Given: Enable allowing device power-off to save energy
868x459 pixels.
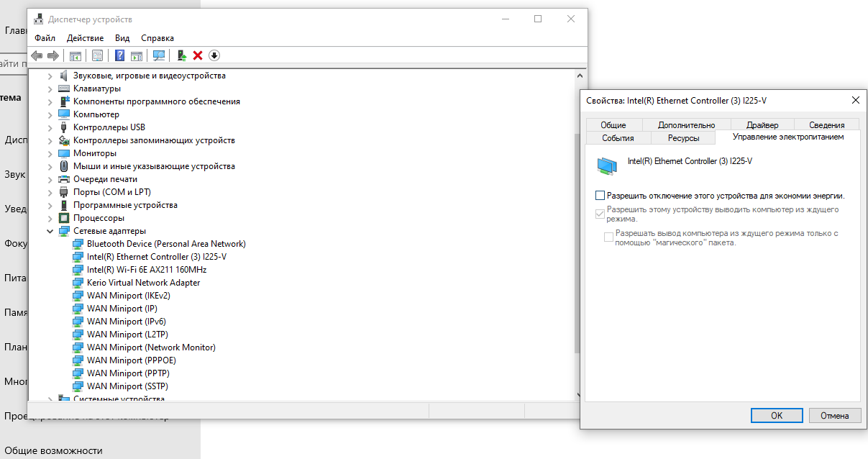Looking at the screenshot, I should click(600, 196).
